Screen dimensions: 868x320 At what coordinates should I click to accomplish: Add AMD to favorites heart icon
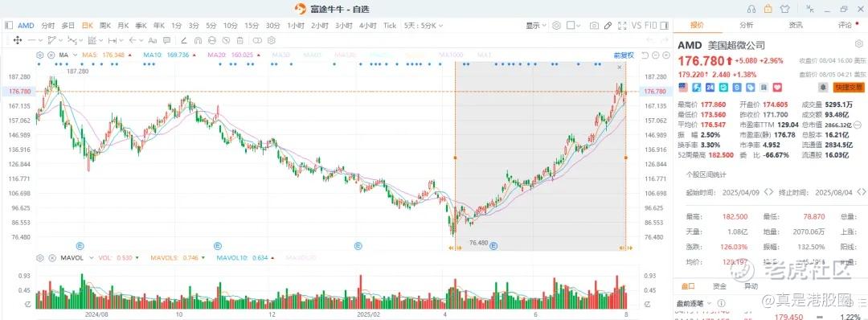pyautogui.click(x=776, y=87)
